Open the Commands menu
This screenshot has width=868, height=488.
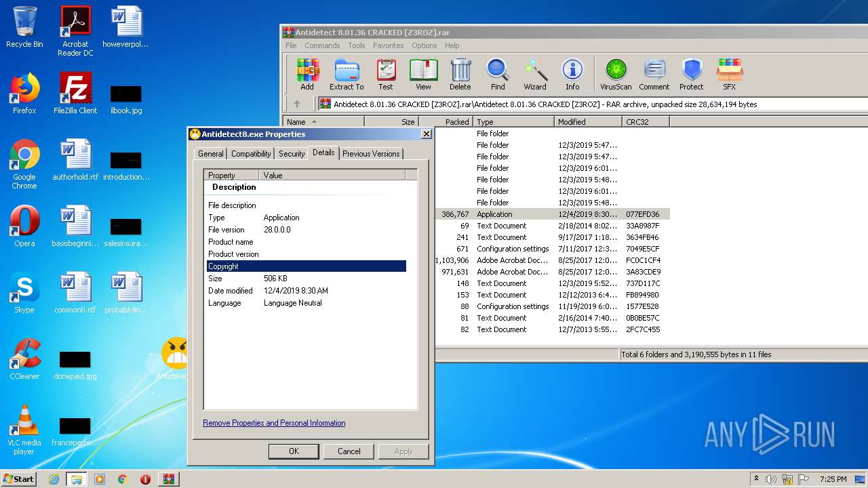coord(322,45)
